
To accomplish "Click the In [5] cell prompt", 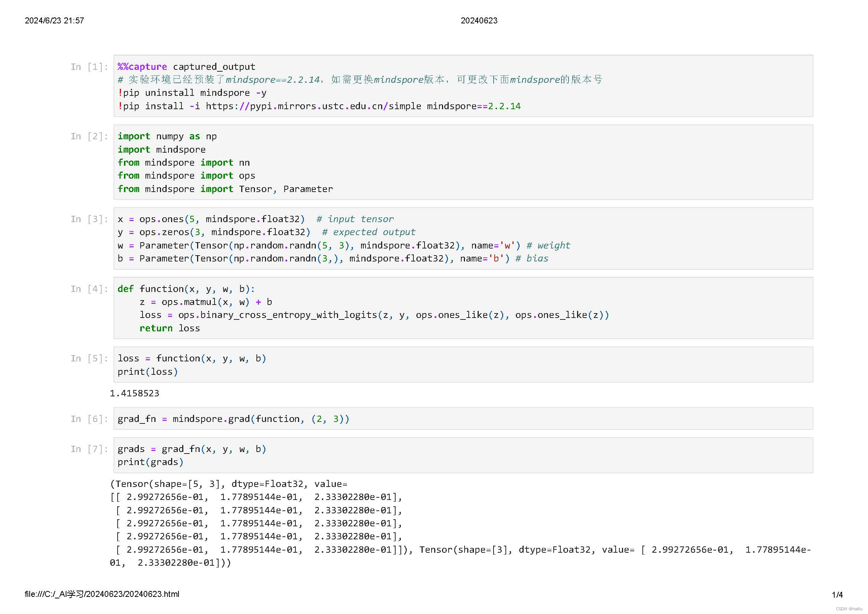I will coord(89,359).
